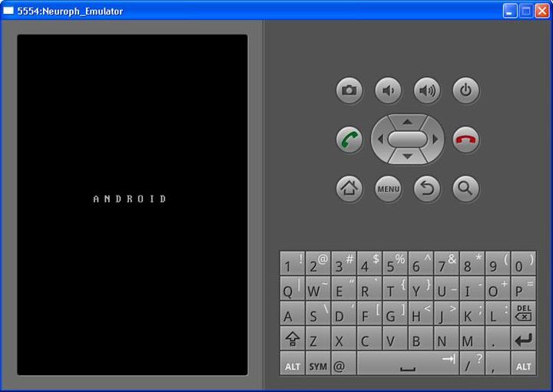Raise volume with the volume up button
Viewport: 553px width, 392px height.
[427, 91]
